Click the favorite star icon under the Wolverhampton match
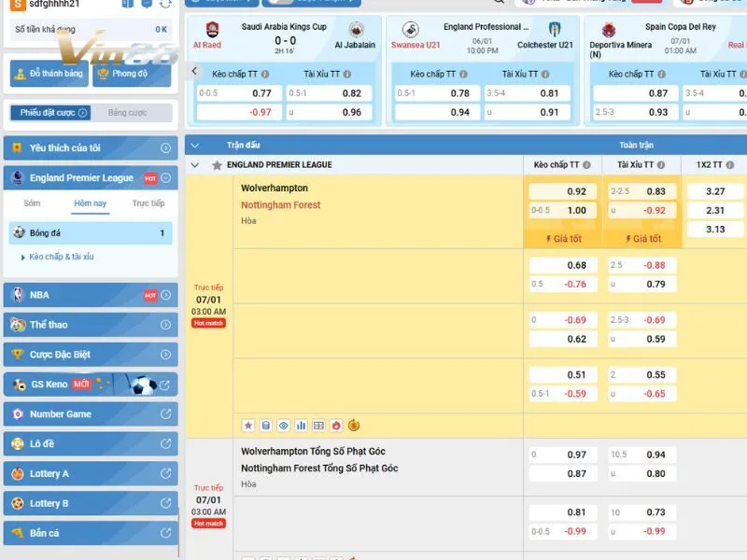Screen dimensions: 747x560 (x=248, y=426)
